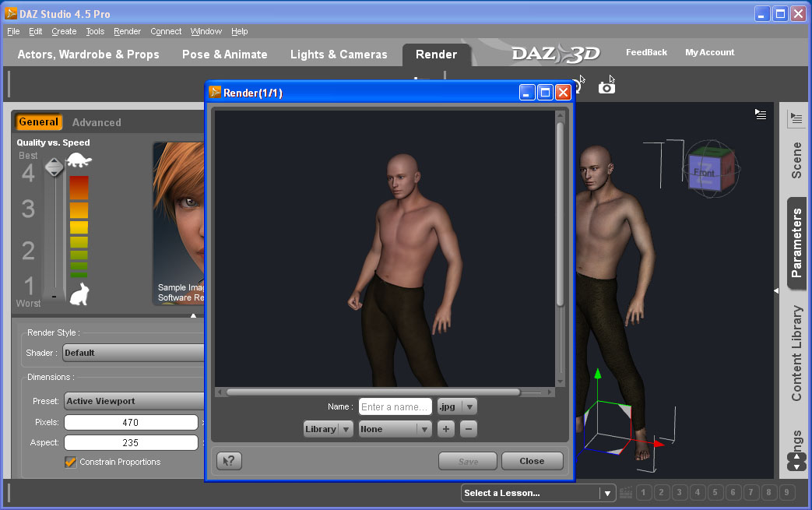The width and height of the screenshot is (812, 510).
Task: Click the My Account link
Action: (709, 52)
